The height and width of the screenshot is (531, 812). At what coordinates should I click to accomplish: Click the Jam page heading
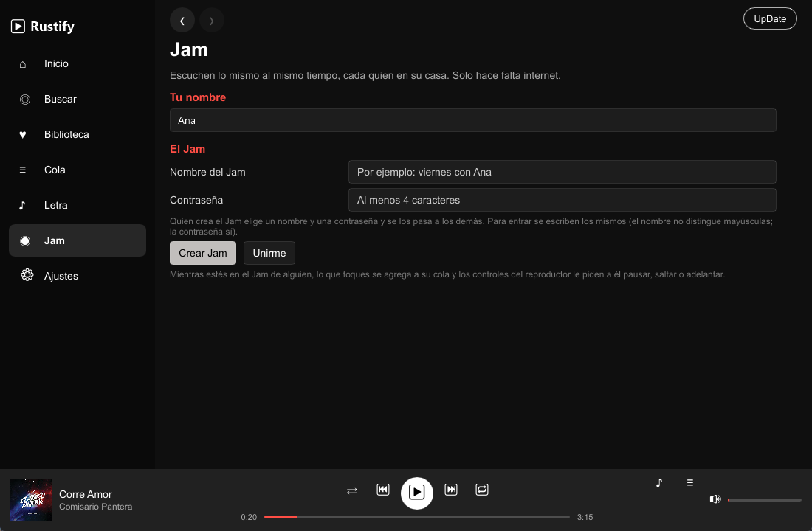coord(189,49)
